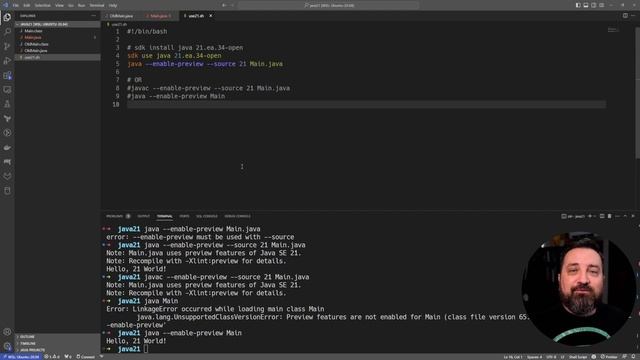This screenshot has height=360, width=640.
Task: Select use21.sh in the Explorer
Action: click(x=58, y=57)
